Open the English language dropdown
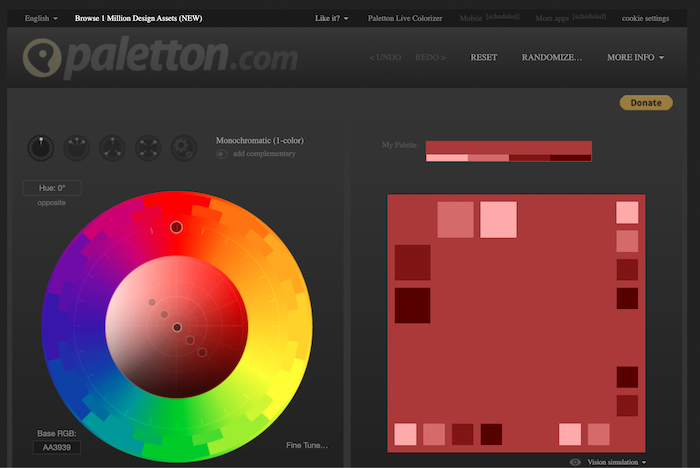 pyautogui.click(x=41, y=18)
